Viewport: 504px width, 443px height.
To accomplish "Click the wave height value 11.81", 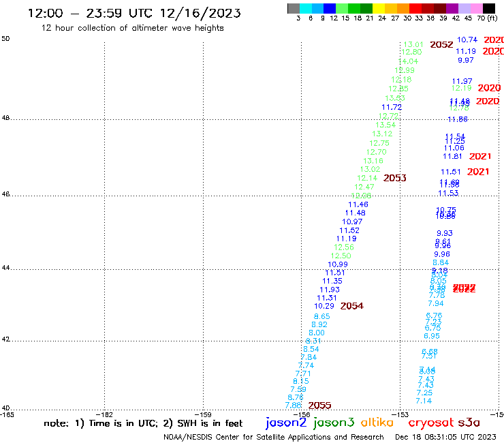I will 452,156.
